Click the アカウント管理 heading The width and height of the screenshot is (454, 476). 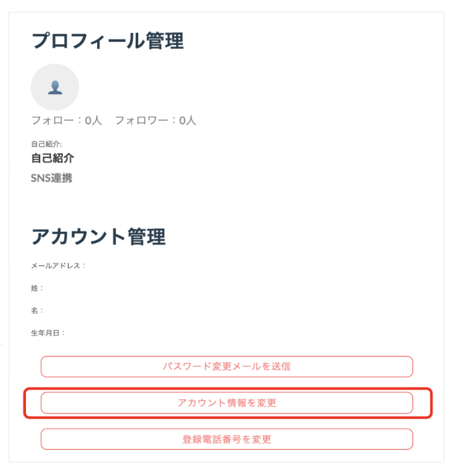click(98, 236)
